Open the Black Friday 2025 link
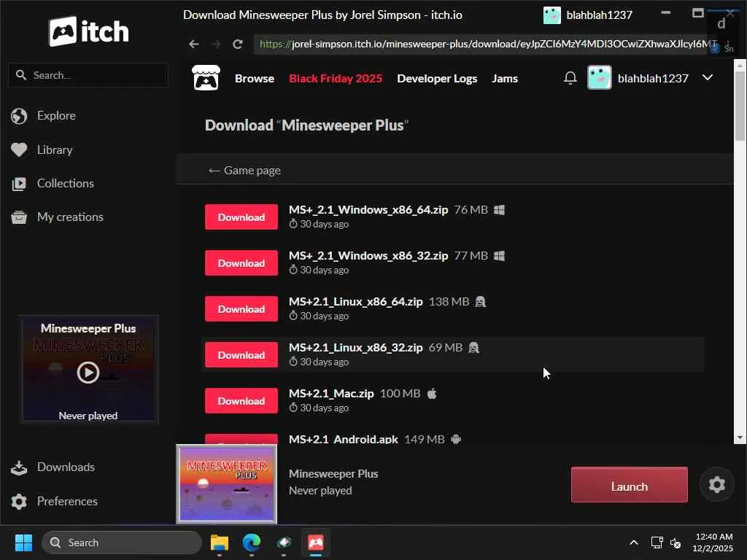The width and height of the screenshot is (747, 560). [336, 79]
